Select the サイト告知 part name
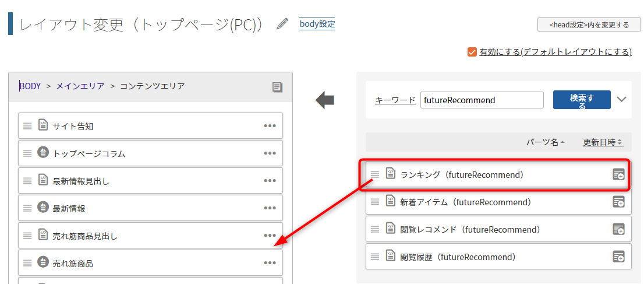 pyautogui.click(x=73, y=127)
